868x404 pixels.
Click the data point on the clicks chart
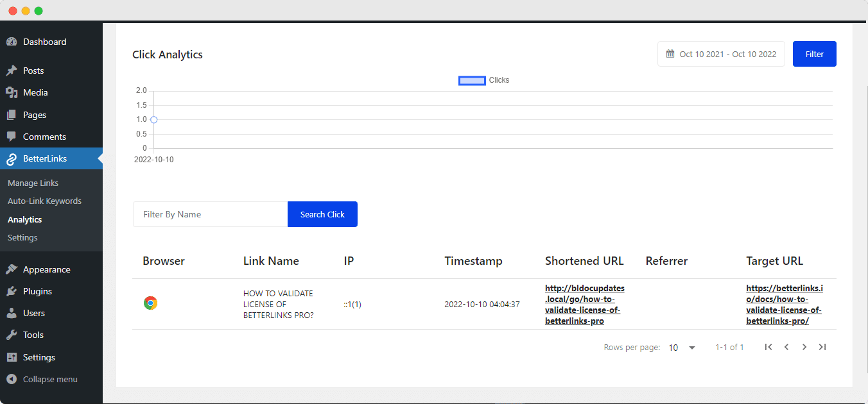click(154, 119)
